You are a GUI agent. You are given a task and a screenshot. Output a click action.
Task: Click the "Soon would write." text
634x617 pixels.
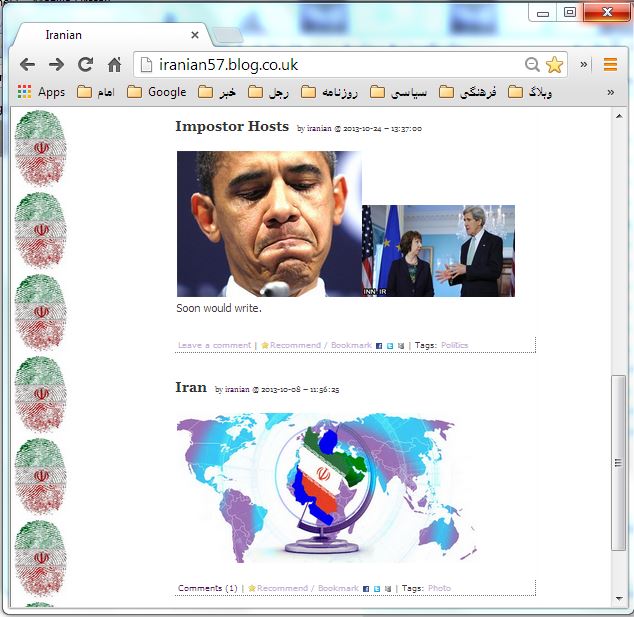click(219, 308)
